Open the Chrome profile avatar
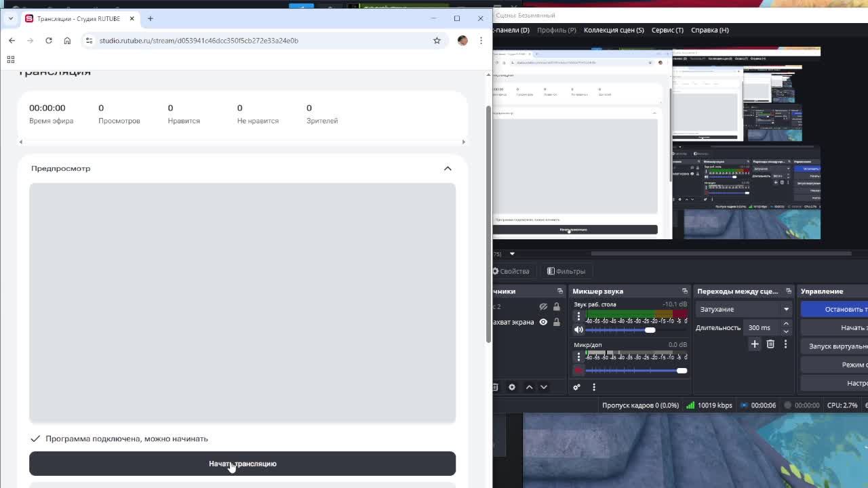The width and height of the screenshot is (868, 488). [x=462, y=41]
